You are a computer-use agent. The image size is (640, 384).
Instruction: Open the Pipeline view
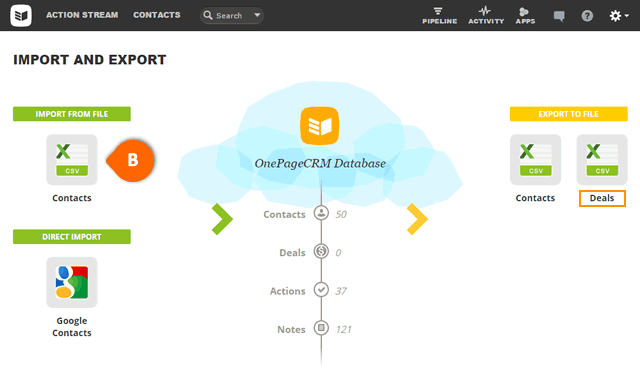[x=440, y=16]
